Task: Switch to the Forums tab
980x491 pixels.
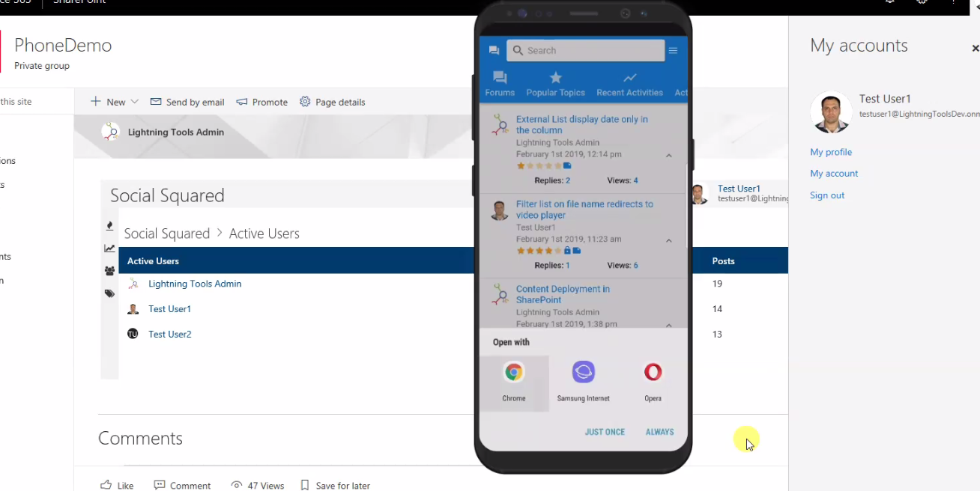Action: point(500,84)
